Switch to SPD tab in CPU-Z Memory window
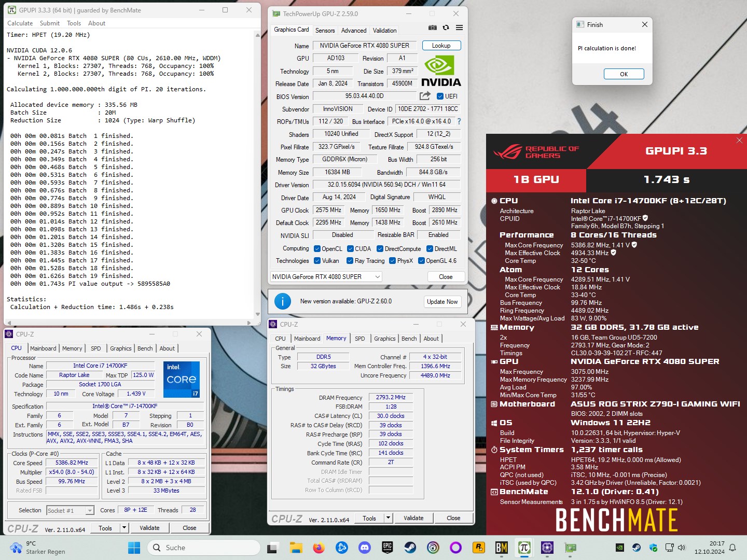Image resolution: width=747 pixels, height=560 pixels. 360,339
